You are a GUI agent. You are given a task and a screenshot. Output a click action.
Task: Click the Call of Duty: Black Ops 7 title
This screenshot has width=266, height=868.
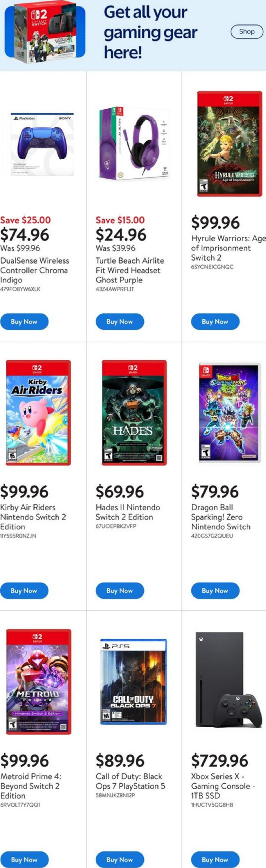[130, 781]
